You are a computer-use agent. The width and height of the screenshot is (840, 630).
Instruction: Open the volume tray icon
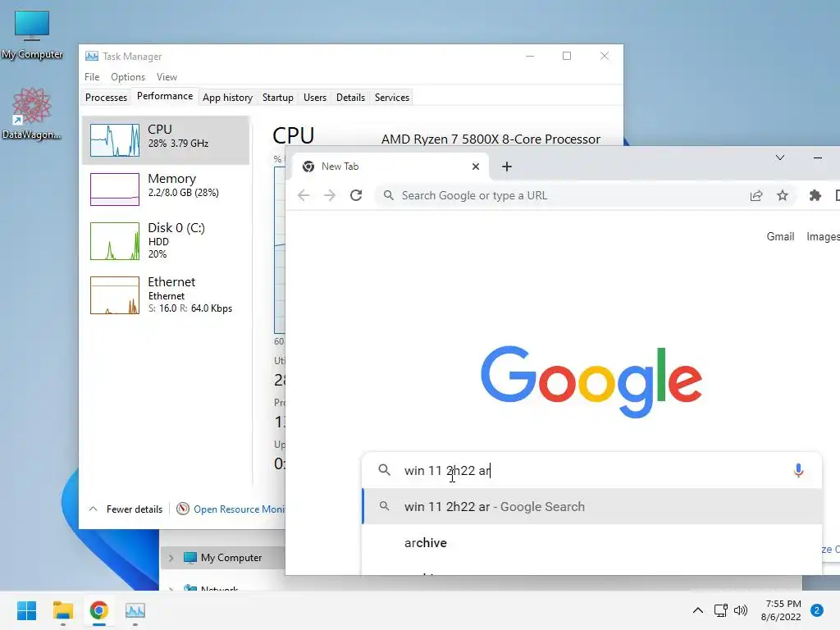pyautogui.click(x=741, y=610)
